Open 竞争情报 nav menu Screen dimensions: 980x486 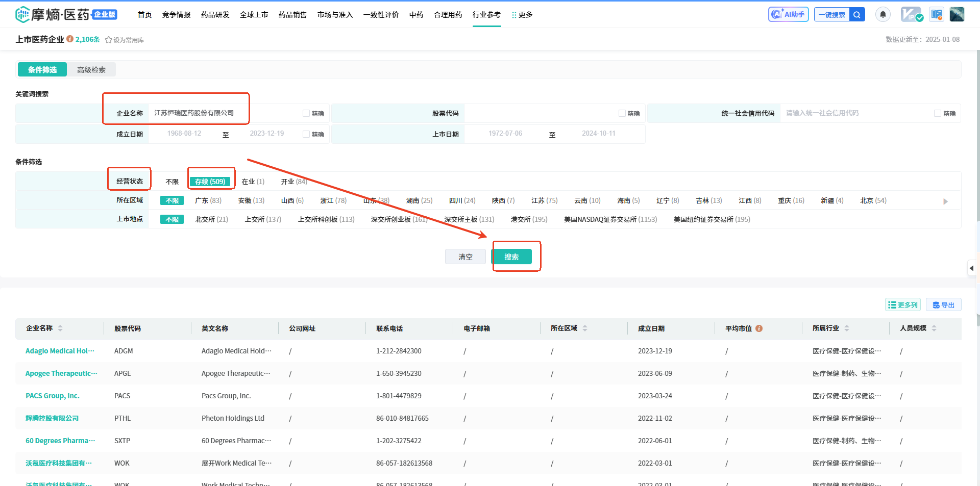(177, 15)
